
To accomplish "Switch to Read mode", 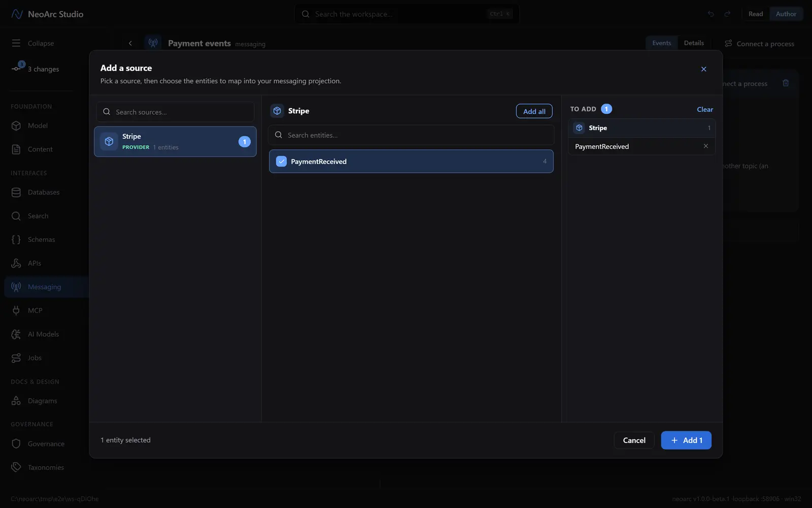I will coord(755,14).
